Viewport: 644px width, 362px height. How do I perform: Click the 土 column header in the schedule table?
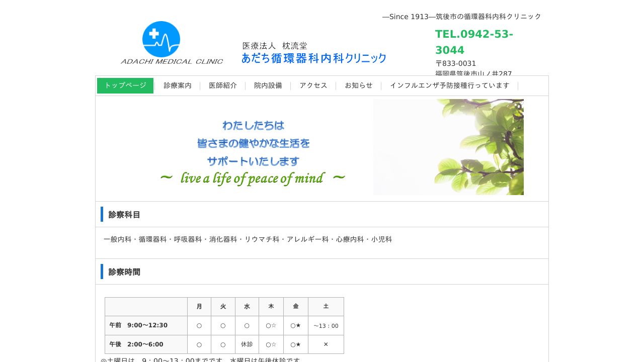[326, 306]
